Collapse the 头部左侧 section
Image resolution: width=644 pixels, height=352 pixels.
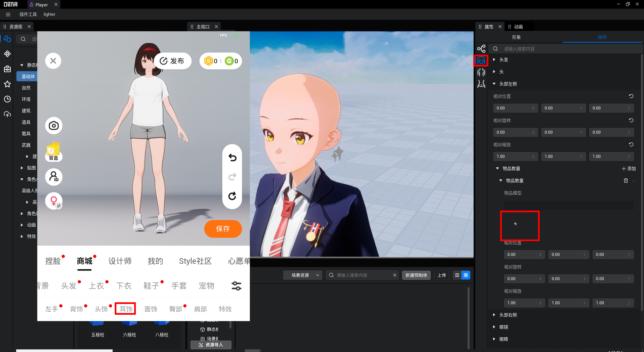tap(494, 84)
